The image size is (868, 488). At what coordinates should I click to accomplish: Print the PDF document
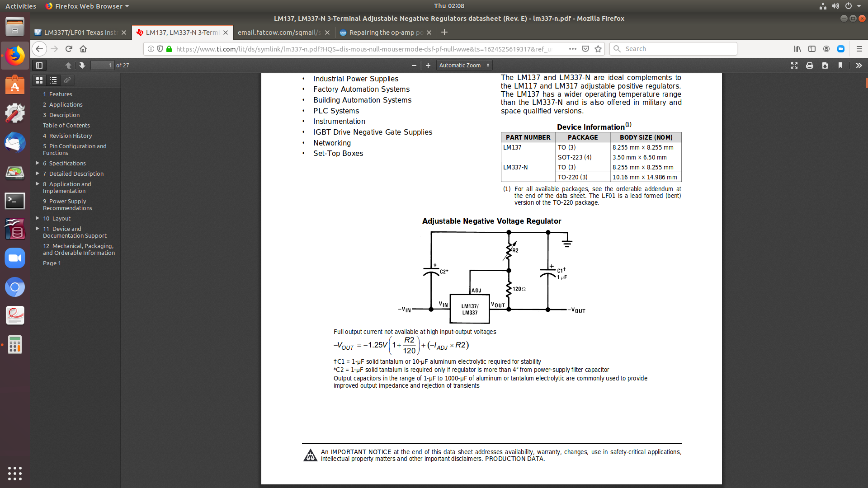[x=810, y=66]
